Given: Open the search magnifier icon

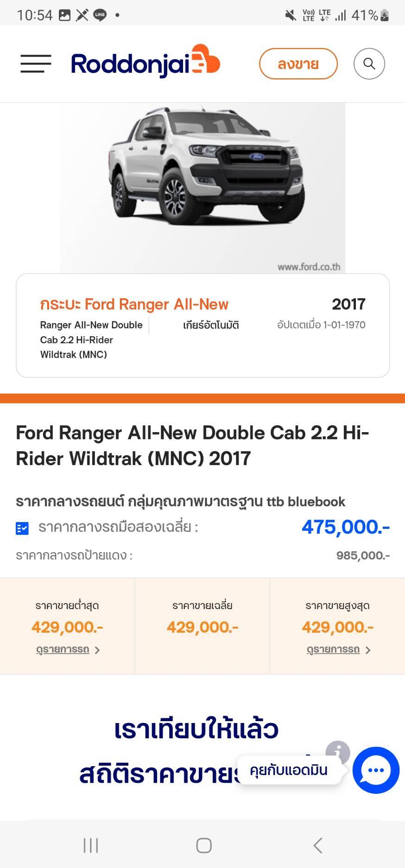Looking at the screenshot, I should 369,63.
